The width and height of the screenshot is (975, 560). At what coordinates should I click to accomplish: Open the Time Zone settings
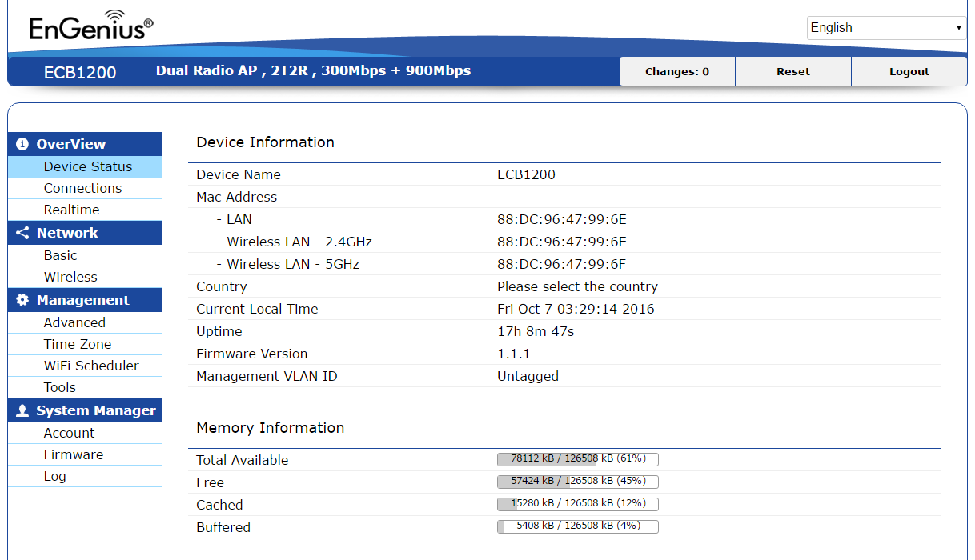(x=85, y=344)
